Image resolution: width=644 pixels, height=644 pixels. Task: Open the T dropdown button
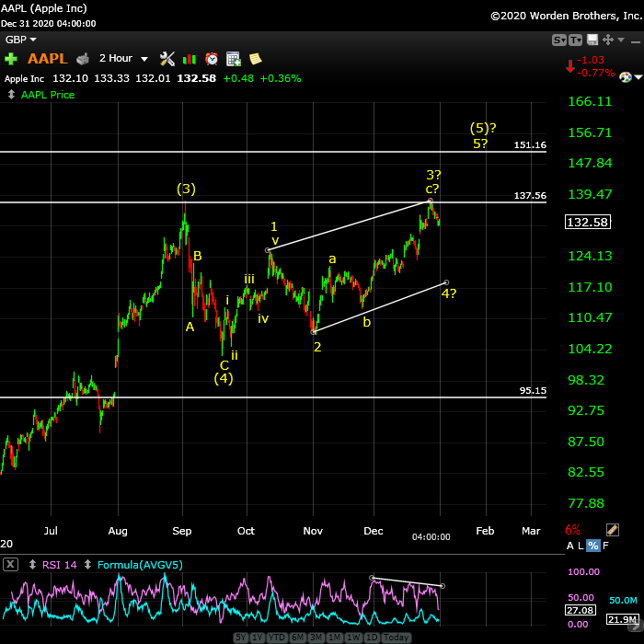(x=575, y=40)
